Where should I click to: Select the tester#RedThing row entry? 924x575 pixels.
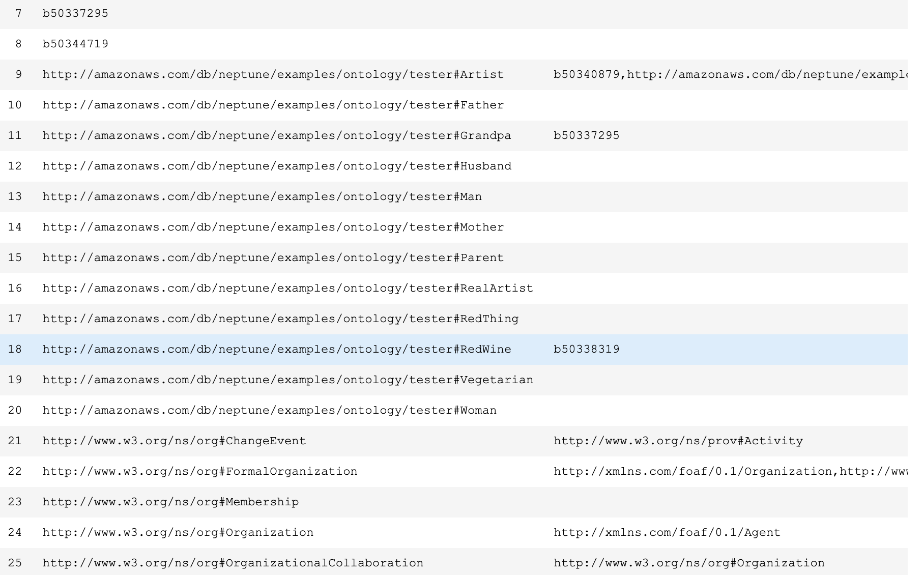tap(280, 319)
